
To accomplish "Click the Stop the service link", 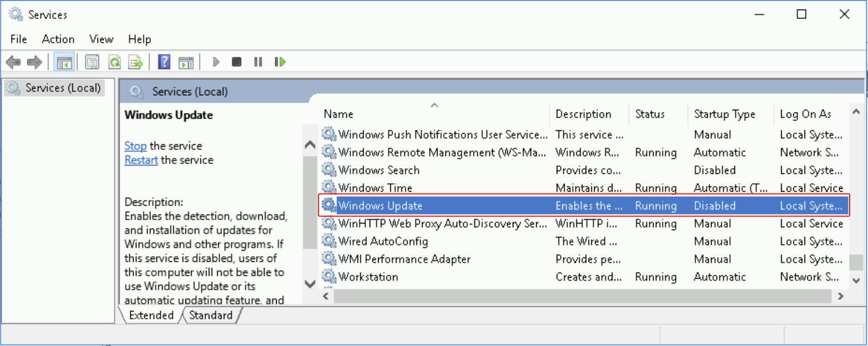I will tap(135, 146).
